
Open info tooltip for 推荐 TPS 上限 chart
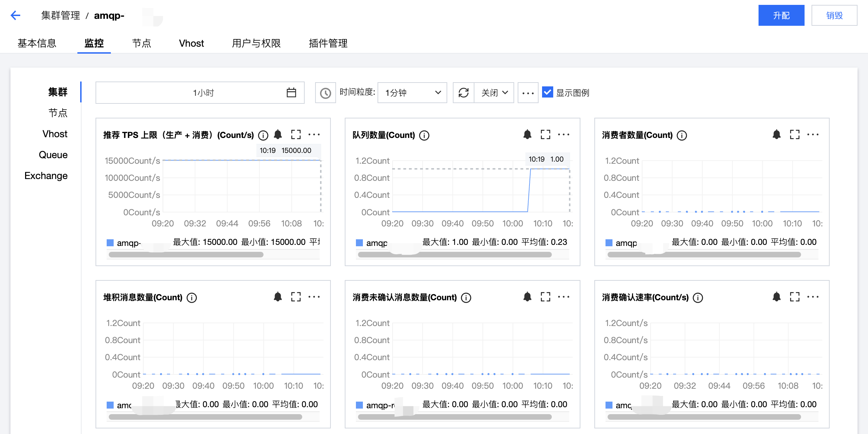263,135
